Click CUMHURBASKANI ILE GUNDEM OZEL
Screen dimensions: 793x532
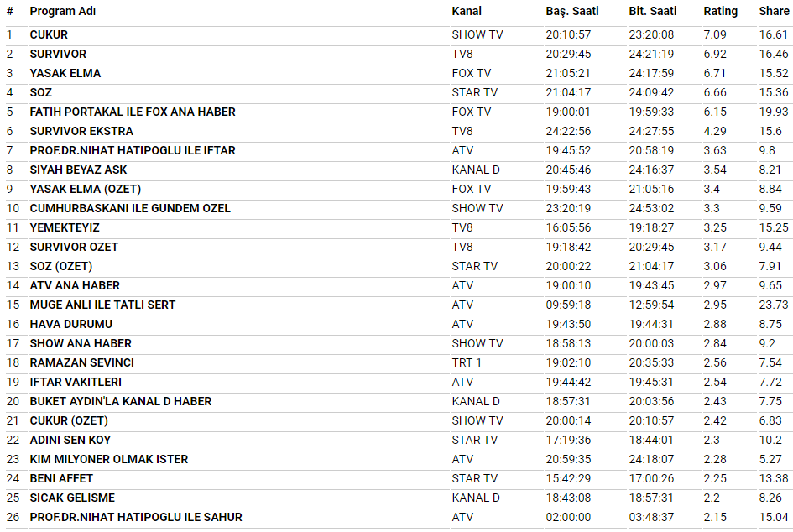[x=130, y=208]
